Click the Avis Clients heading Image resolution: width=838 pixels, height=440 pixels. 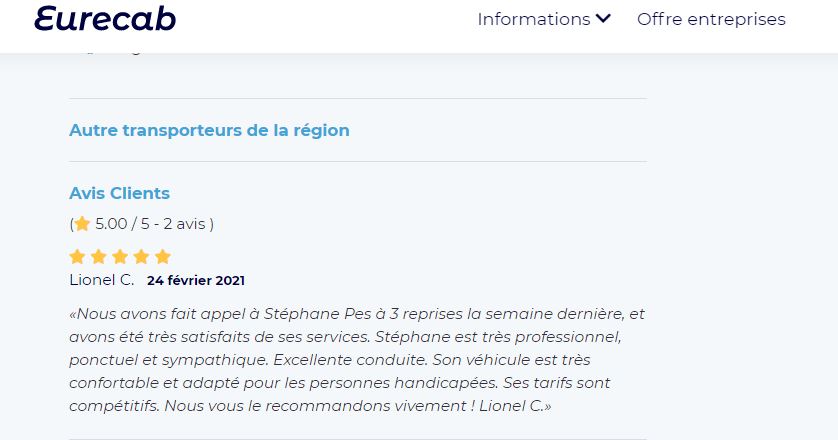(x=119, y=193)
